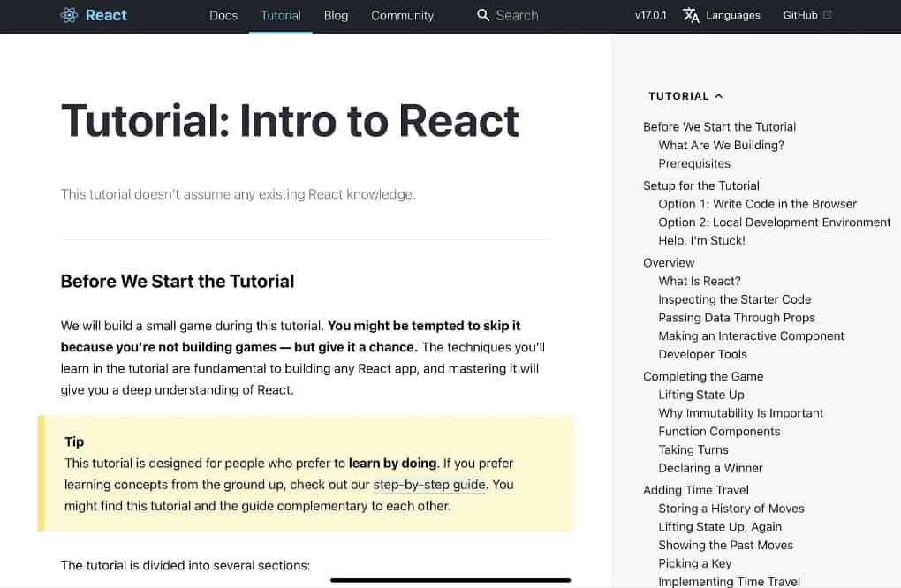
Task: Jump to Adding Time Travel
Action: 696,490
